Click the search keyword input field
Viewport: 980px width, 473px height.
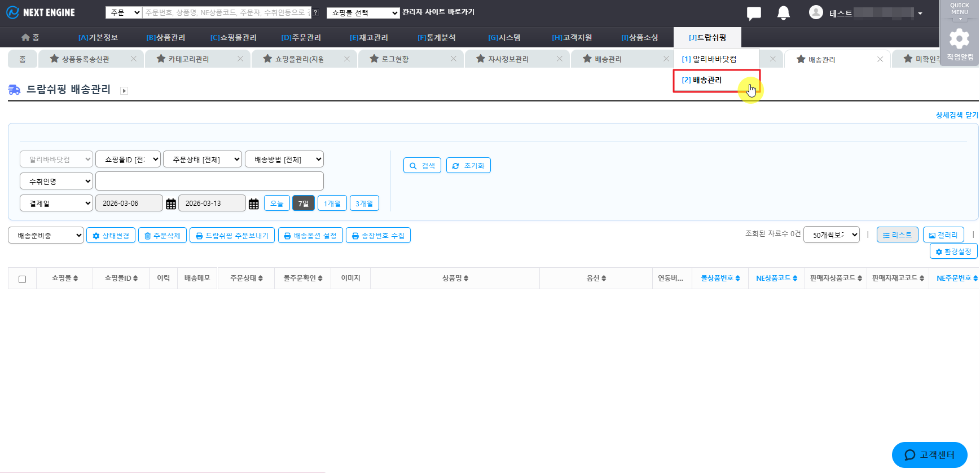click(x=209, y=182)
